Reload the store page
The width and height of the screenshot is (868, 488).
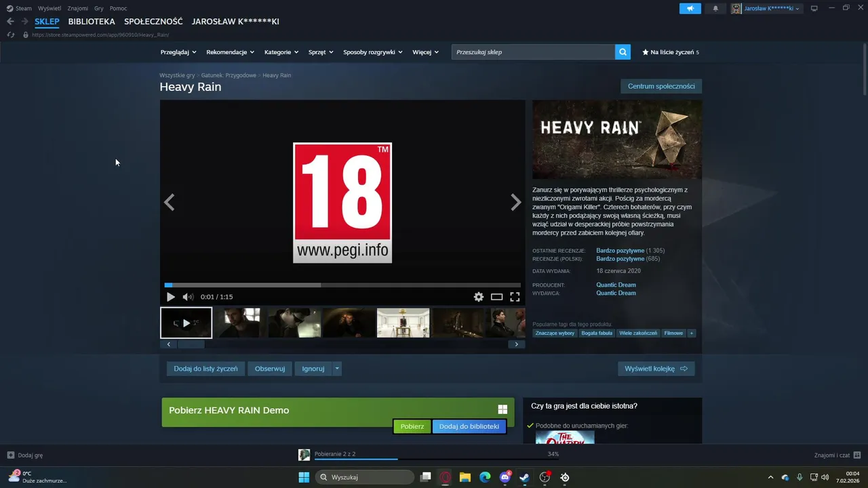coord(10,35)
